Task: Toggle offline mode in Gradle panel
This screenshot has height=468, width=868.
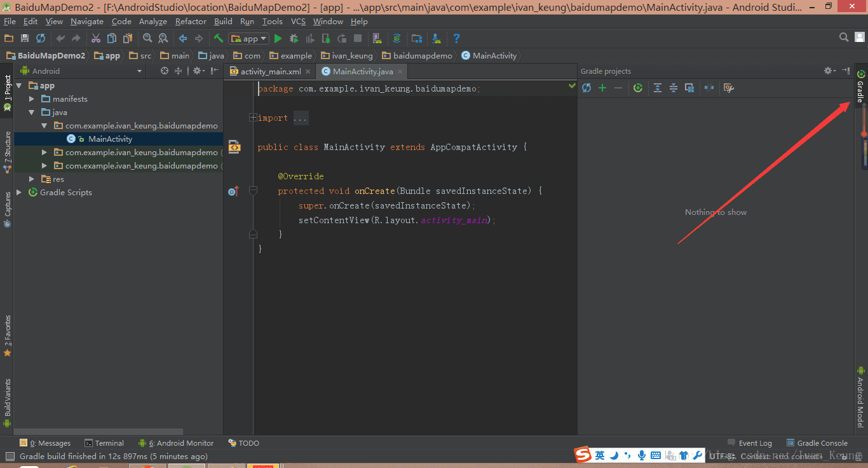Action: pos(709,88)
